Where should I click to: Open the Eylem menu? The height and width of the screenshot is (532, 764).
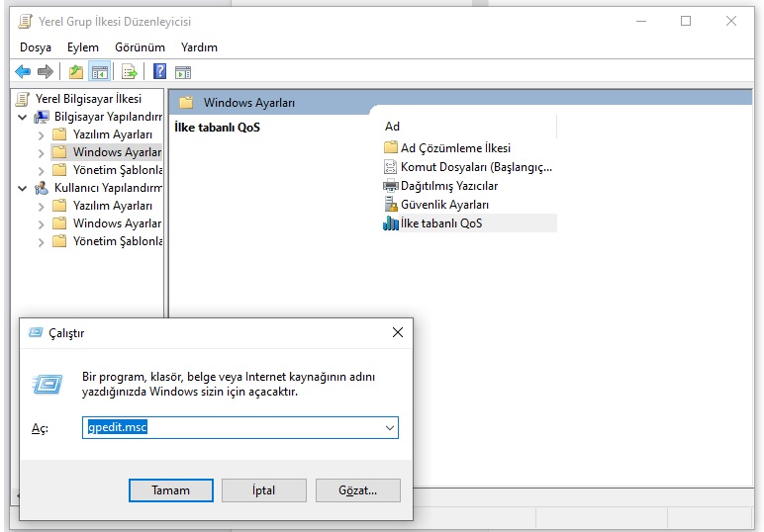[x=83, y=47]
